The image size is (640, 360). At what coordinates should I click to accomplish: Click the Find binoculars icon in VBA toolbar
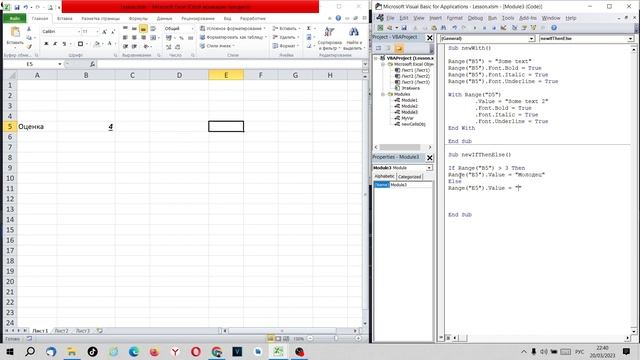coord(444,28)
